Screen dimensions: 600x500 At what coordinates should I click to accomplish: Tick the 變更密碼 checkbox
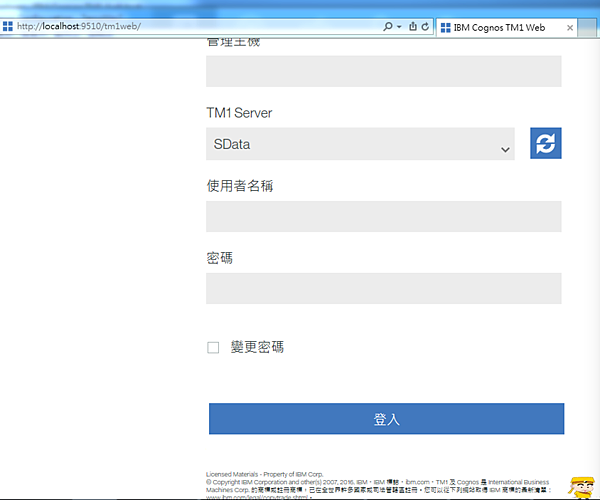(x=213, y=347)
